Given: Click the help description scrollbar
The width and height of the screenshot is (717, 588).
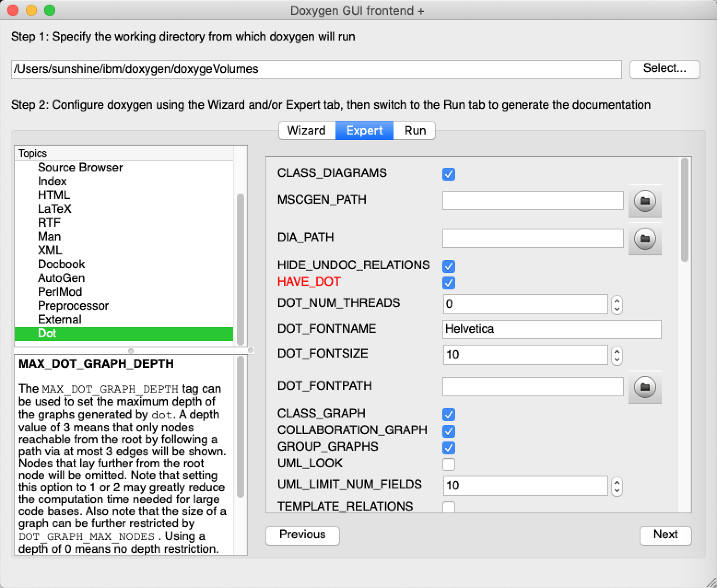Looking at the screenshot, I should point(240,427).
